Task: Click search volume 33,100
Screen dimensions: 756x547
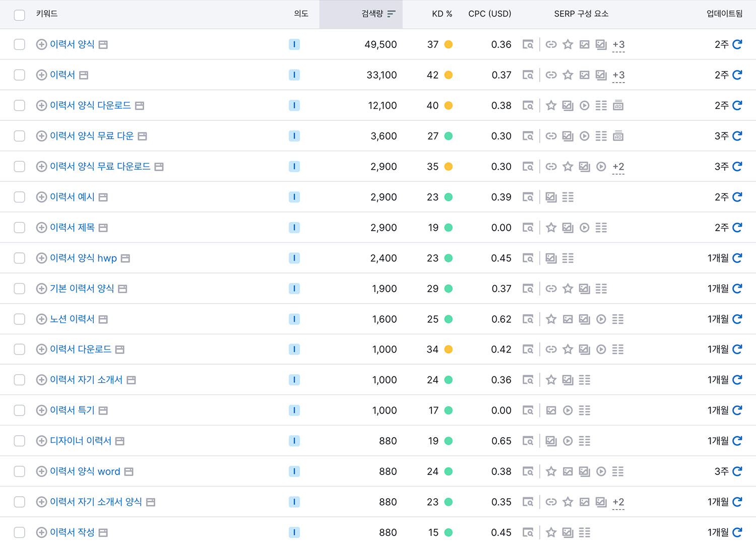Action: (382, 75)
